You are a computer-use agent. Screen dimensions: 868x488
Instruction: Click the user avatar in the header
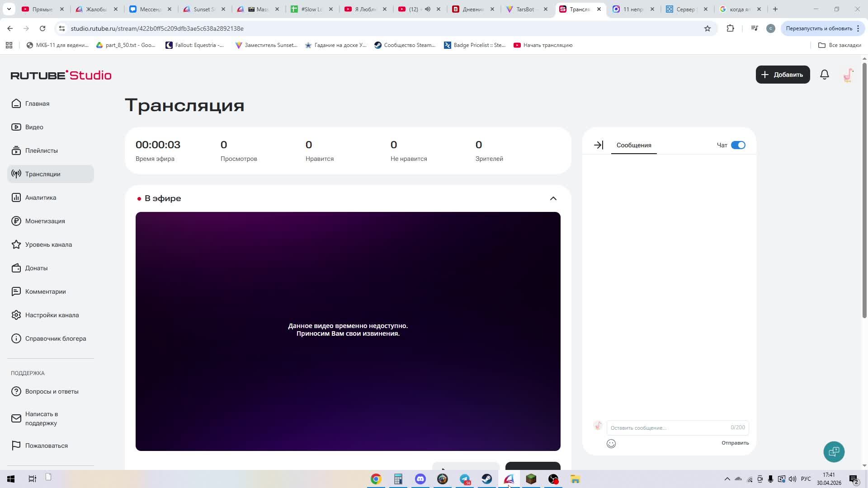[x=848, y=75]
